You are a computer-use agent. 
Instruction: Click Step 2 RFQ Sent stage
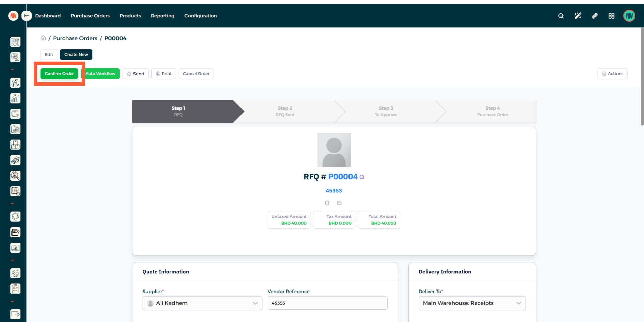[285, 111]
